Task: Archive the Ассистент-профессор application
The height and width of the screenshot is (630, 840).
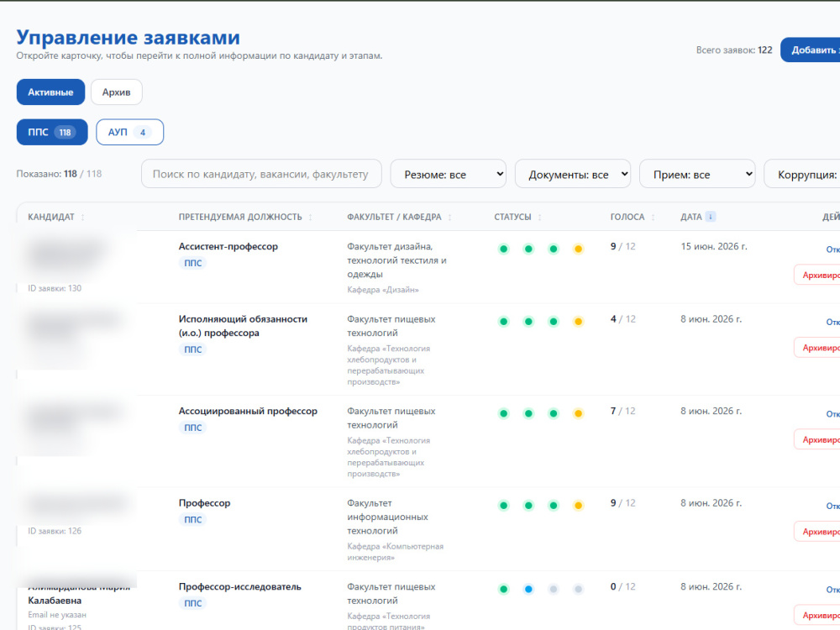Action: [817, 275]
